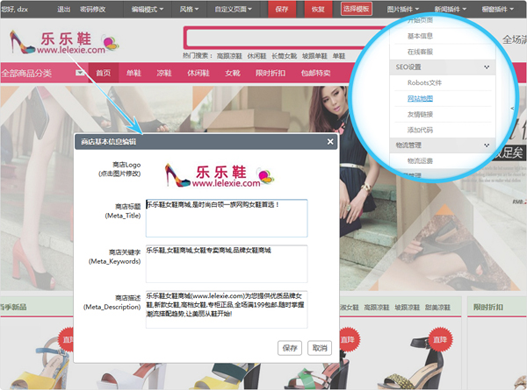
Task: Click hot search term 高跟凉鞋
Action: 229,56
